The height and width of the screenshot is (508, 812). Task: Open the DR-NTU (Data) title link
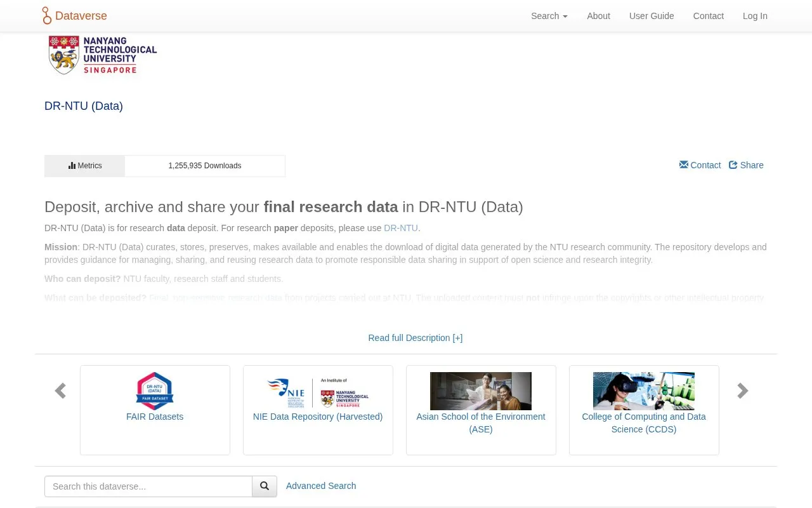(84, 106)
